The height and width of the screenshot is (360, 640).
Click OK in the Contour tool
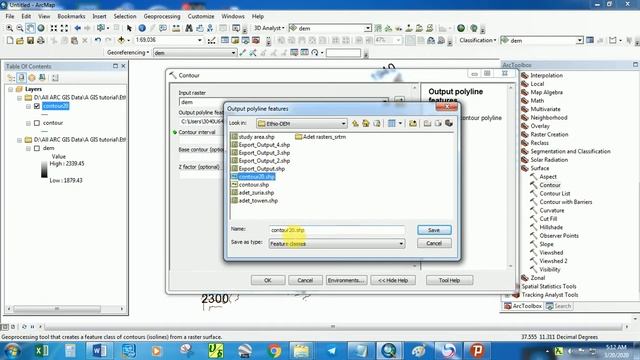(x=268, y=280)
